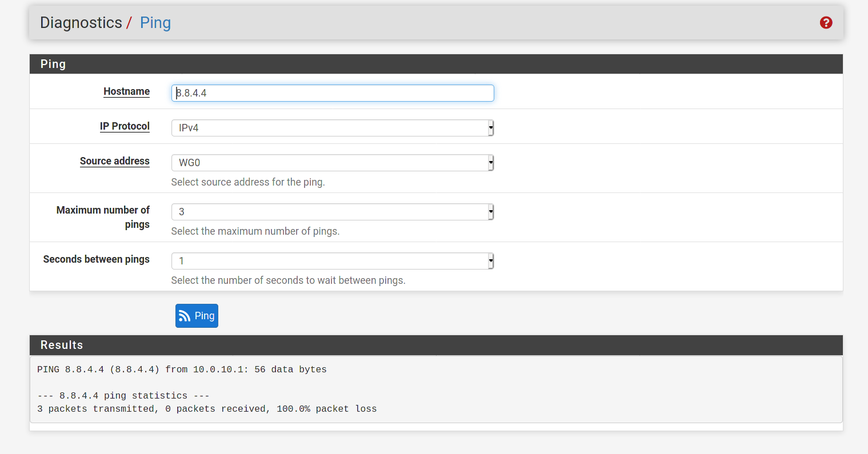The width and height of the screenshot is (868, 454).
Task: Expand the Maximum number of pings dropdown
Action: click(x=333, y=212)
